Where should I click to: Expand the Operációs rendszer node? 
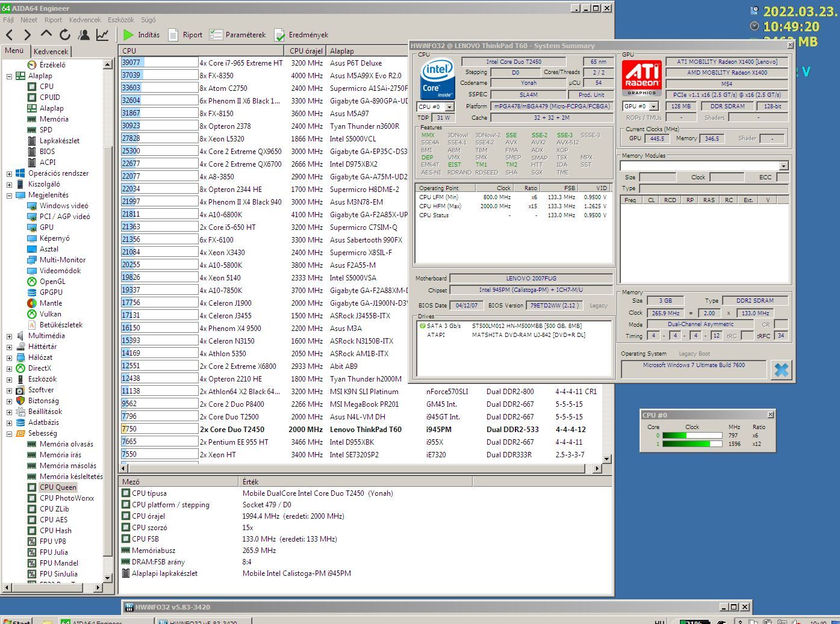coord(9,173)
